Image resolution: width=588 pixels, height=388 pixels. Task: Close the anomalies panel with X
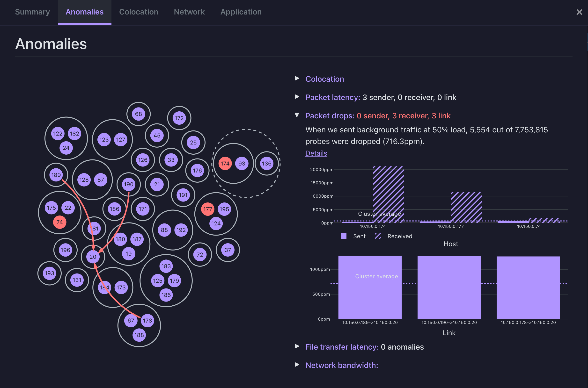point(579,12)
